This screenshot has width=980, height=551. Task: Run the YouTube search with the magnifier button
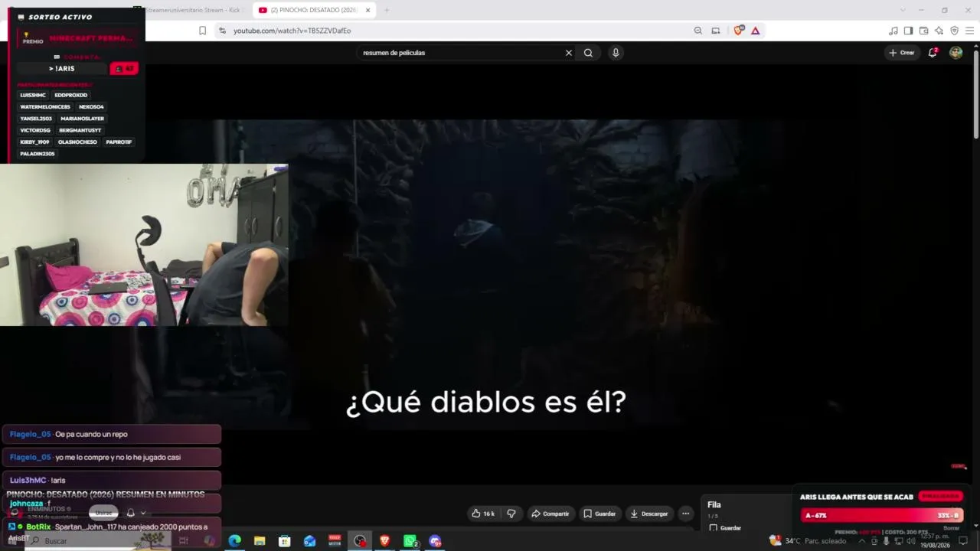[588, 53]
